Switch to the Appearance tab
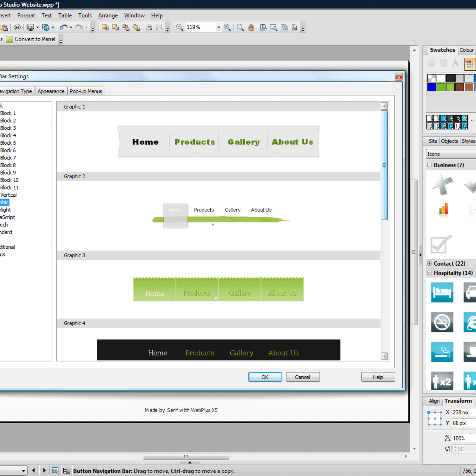Screen dimensions: 476x476 (51, 91)
